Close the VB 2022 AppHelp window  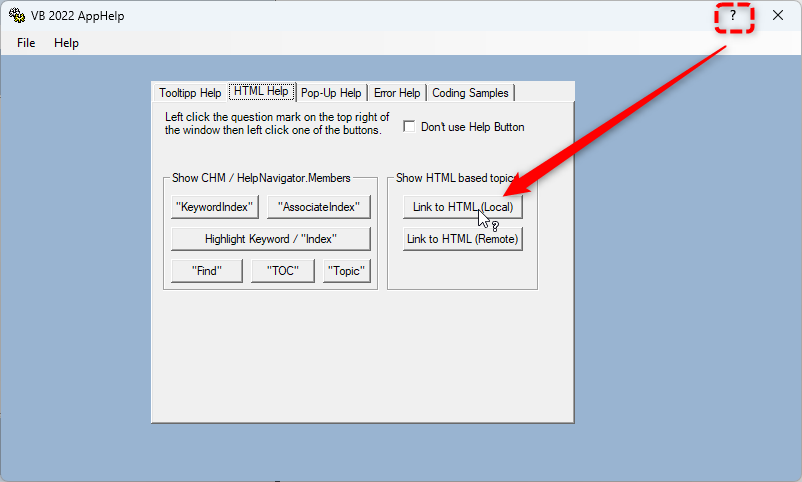[778, 16]
